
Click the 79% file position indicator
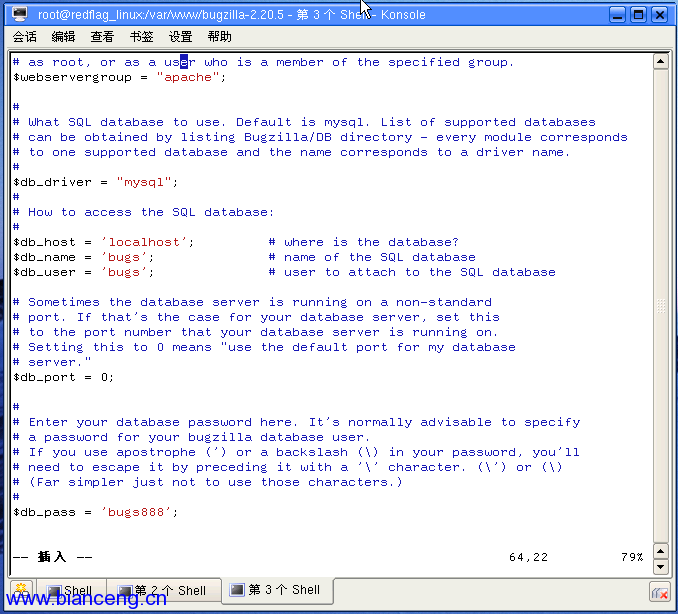[632, 557]
